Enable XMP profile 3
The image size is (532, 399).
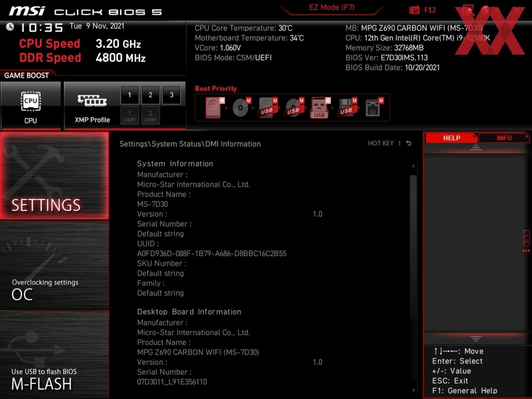tap(171, 95)
